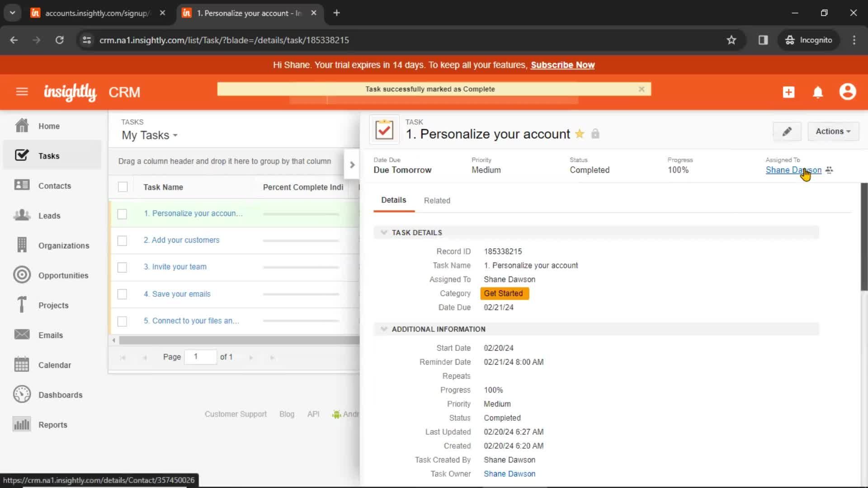The height and width of the screenshot is (488, 868).
Task: Open the browser tab search dropdown
Action: pyautogui.click(x=13, y=13)
